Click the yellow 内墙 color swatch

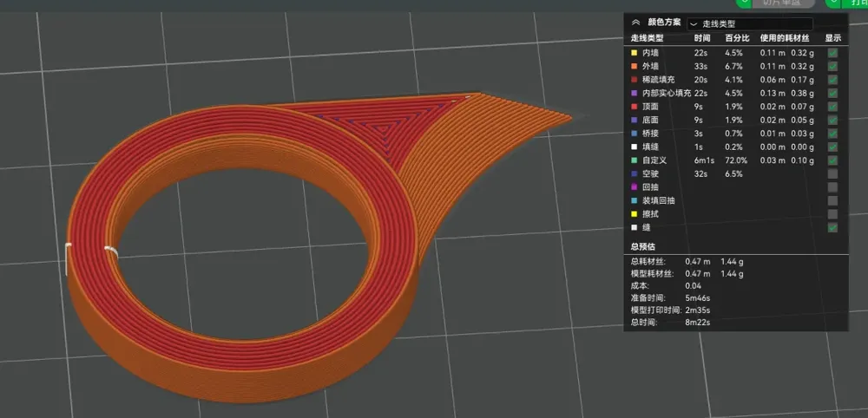[634, 53]
